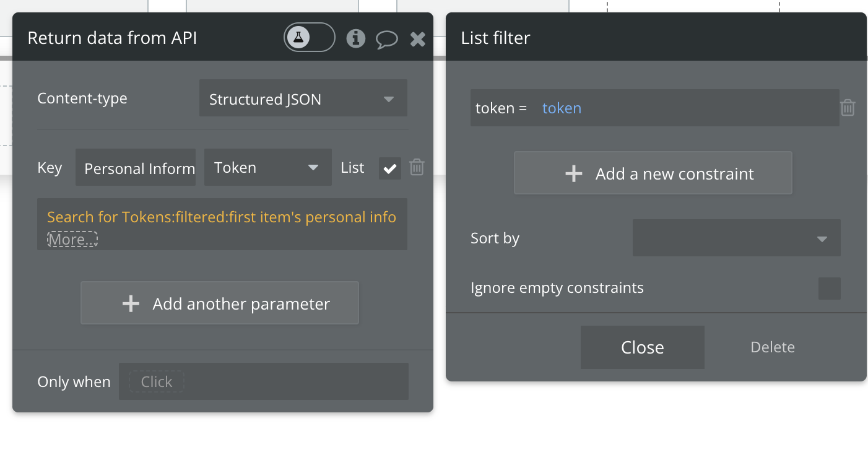868x452 pixels.
Task: Click Add a new constraint button
Action: (x=653, y=174)
